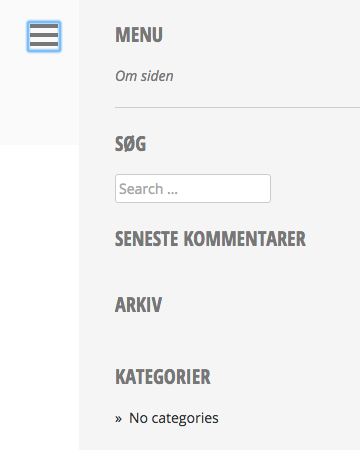360x450 pixels.
Task: Focus the Search ... placeholder text
Action: click(x=148, y=189)
